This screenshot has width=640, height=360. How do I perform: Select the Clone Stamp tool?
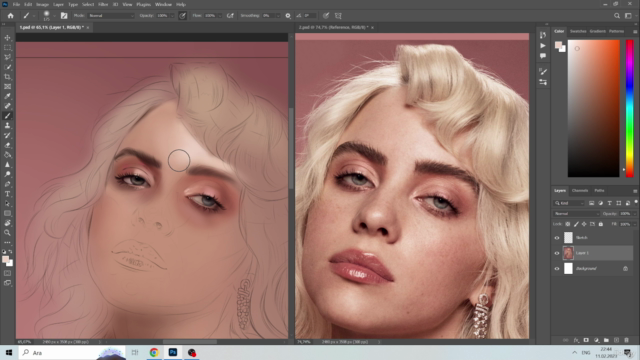coord(7,126)
